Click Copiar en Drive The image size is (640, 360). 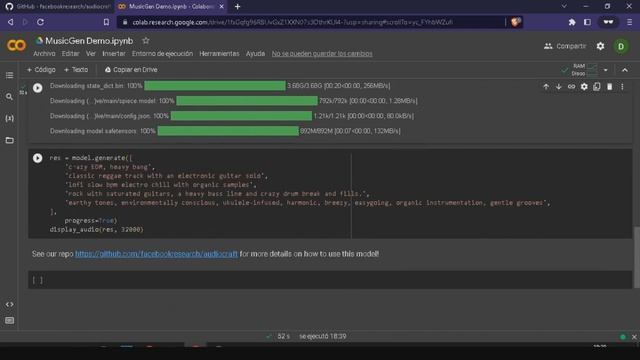131,70
